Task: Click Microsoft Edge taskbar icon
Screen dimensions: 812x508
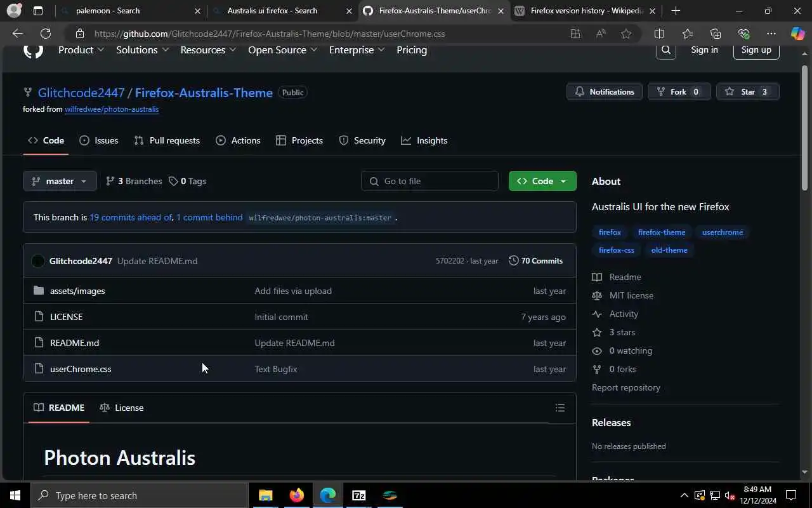Action: click(328, 495)
